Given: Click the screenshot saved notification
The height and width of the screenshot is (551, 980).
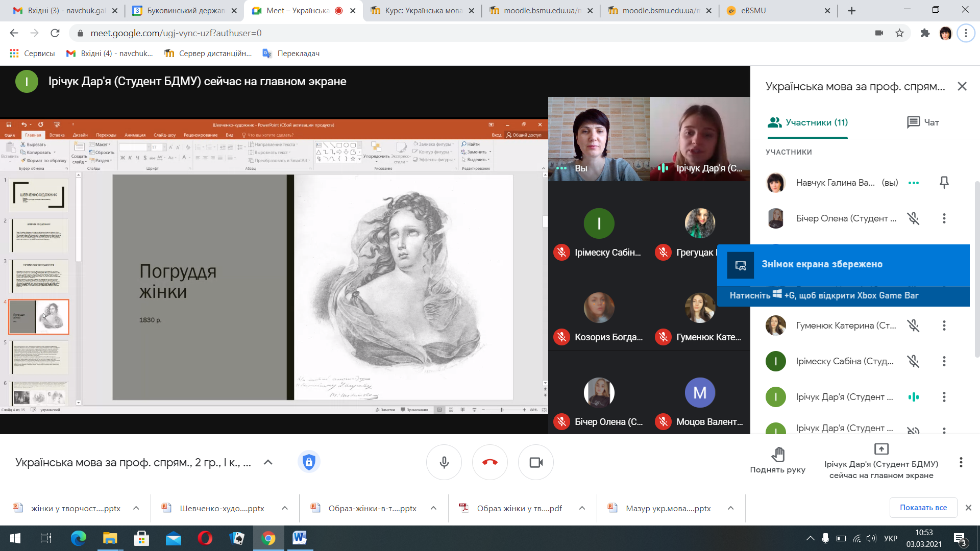Looking at the screenshot, I should click(843, 275).
